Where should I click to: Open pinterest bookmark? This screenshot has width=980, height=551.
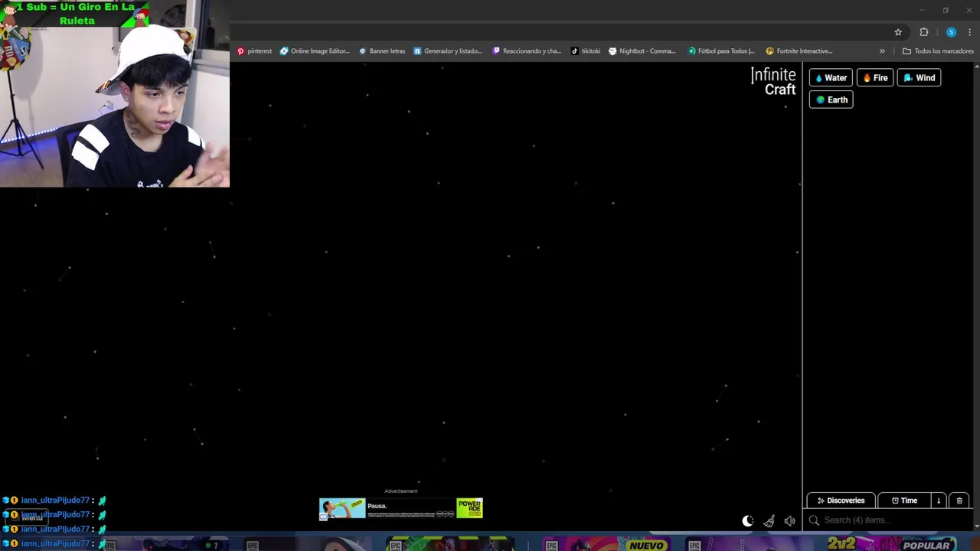click(254, 51)
